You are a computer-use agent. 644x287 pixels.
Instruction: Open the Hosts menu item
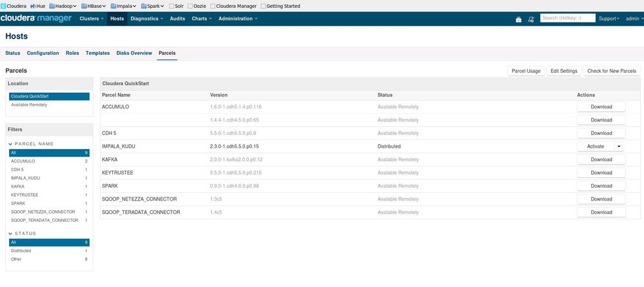117,19
